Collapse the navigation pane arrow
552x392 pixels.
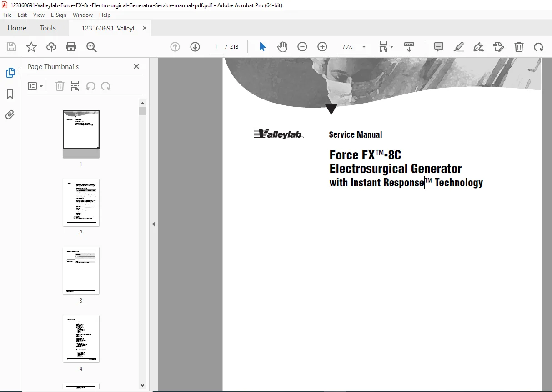(x=154, y=224)
